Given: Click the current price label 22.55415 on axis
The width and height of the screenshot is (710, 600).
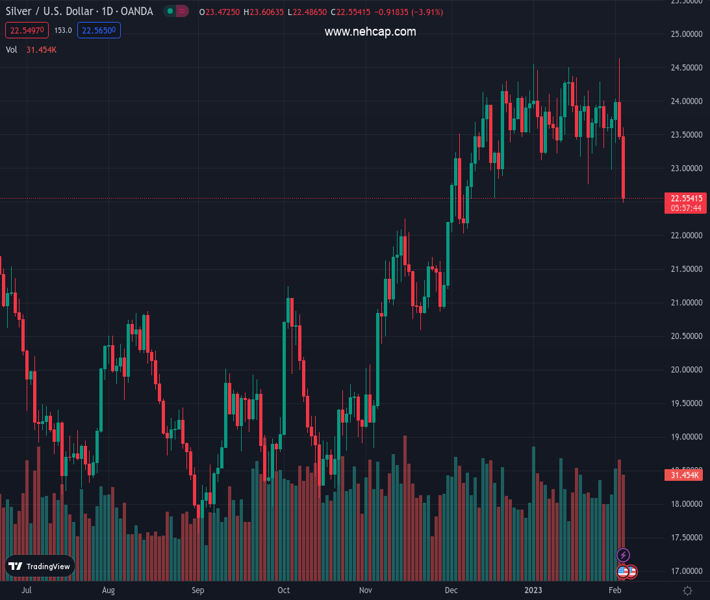Looking at the screenshot, I should click(x=686, y=198).
